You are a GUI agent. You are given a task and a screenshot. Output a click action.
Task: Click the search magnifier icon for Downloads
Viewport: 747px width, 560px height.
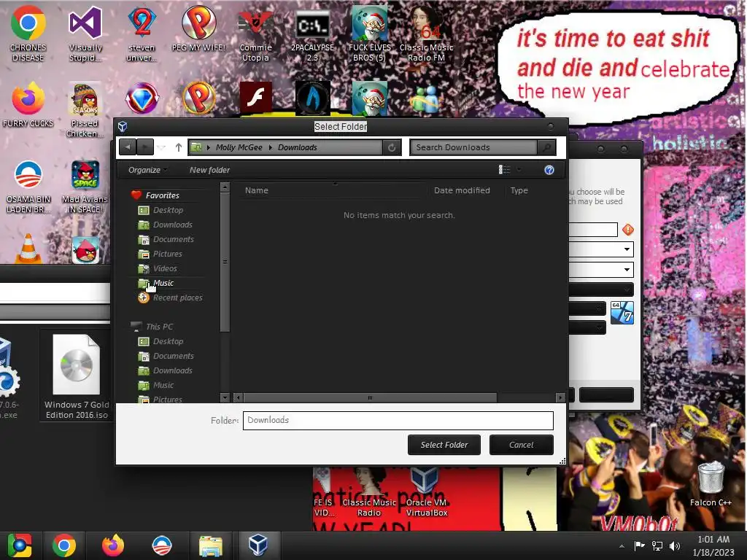click(x=547, y=147)
